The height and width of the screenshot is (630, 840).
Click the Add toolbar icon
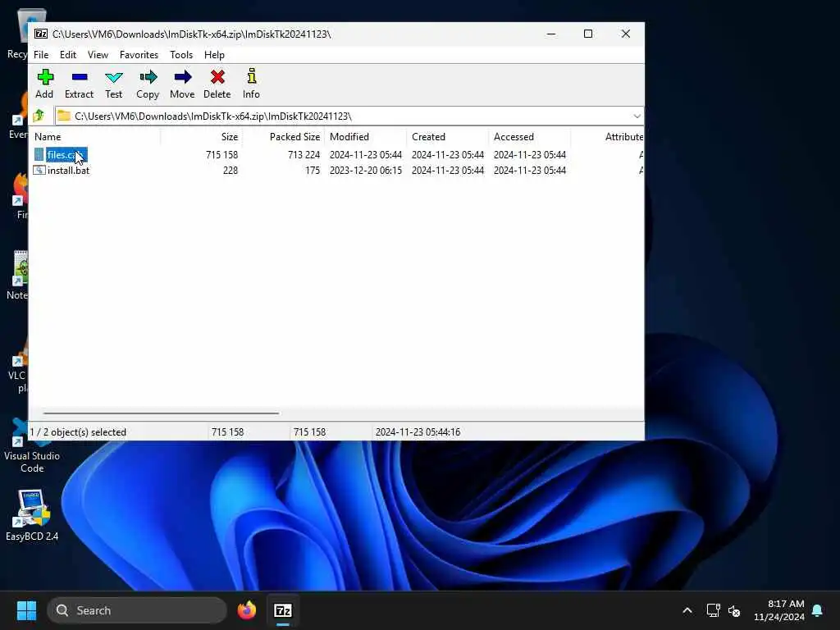click(45, 77)
